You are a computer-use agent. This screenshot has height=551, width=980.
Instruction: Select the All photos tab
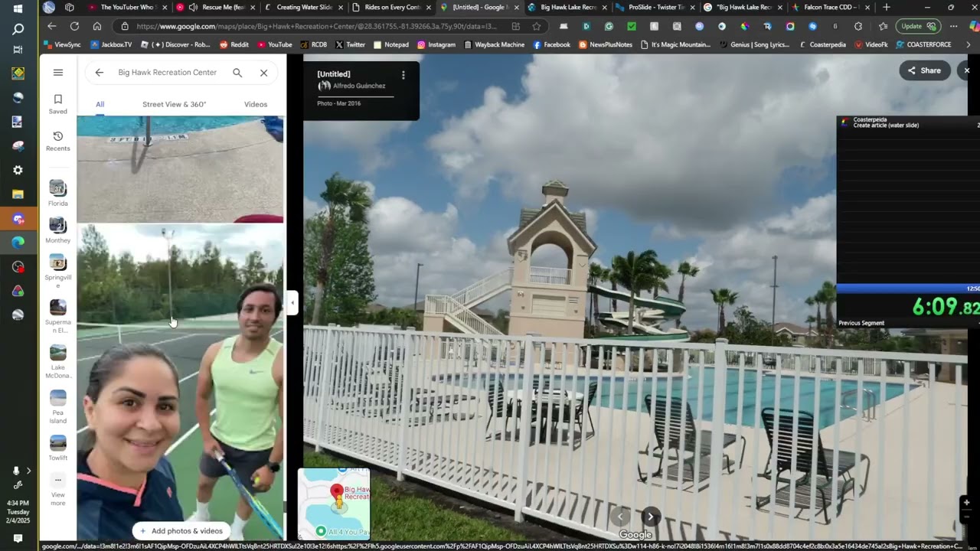pyautogui.click(x=100, y=105)
